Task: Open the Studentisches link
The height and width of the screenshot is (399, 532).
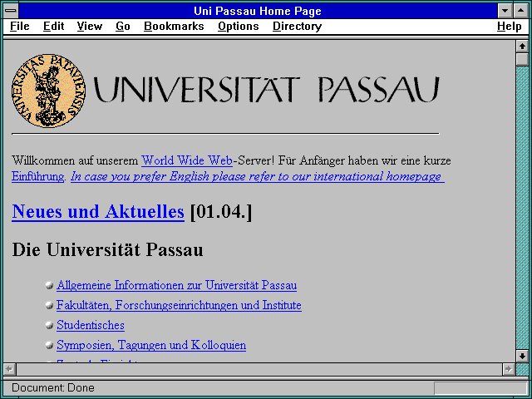Action: [x=91, y=325]
